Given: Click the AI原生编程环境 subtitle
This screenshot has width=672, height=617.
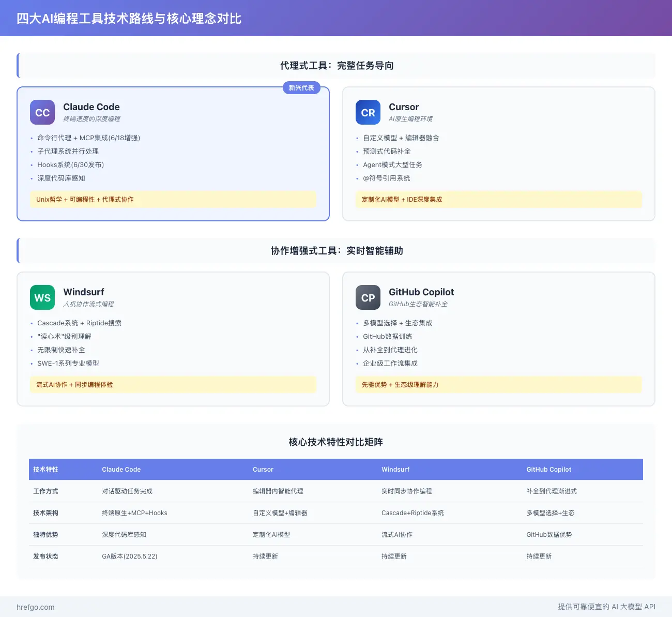Looking at the screenshot, I should (x=410, y=119).
